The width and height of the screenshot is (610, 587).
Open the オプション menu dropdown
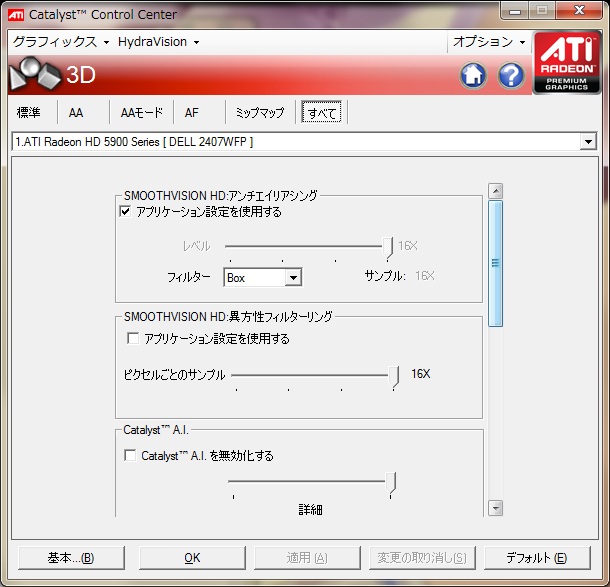489,42
